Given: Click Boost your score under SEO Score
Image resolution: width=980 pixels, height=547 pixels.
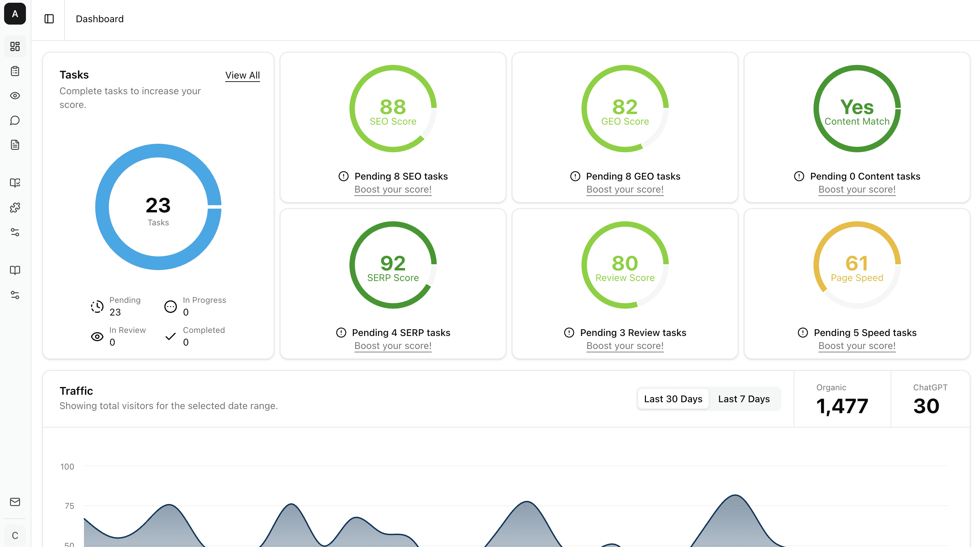Looking at the screenshot, I should point(393,189).
